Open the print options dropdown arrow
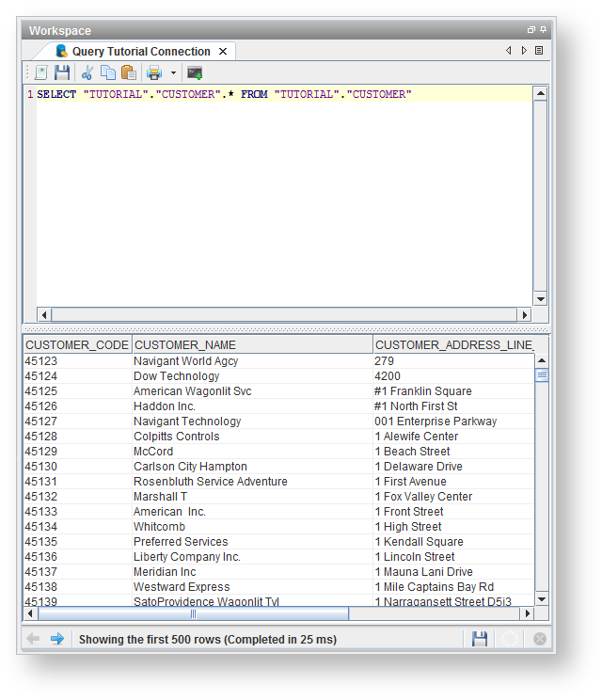Viewport: 602px width, 700px height. coord(174,72)
